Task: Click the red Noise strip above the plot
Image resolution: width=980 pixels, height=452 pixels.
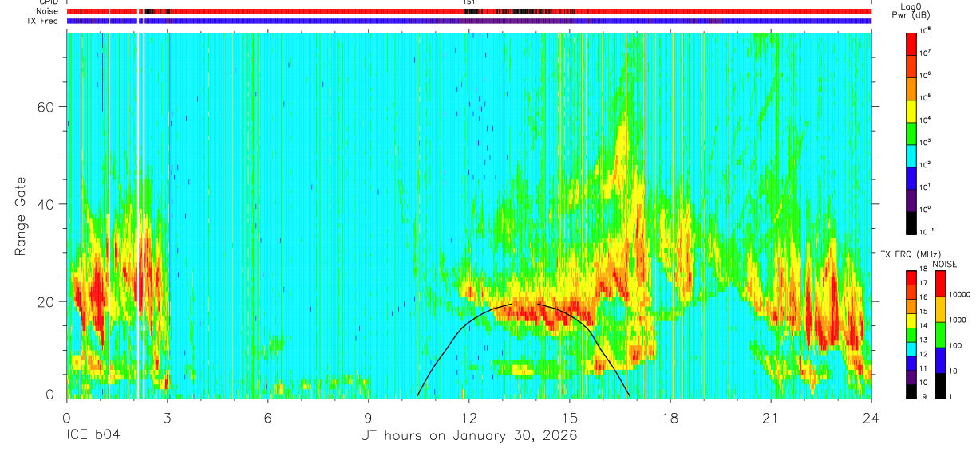Action: click(x=468, y=11)
